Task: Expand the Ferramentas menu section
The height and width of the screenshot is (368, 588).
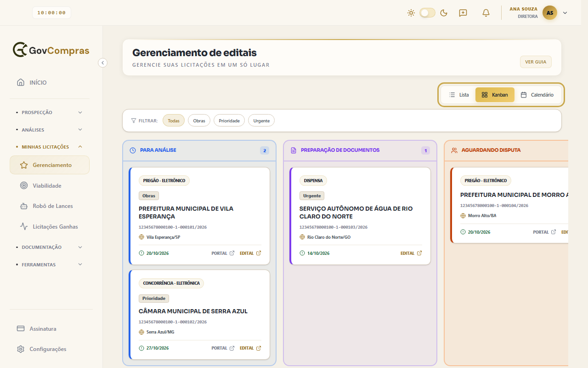Action: pos(50,265)
